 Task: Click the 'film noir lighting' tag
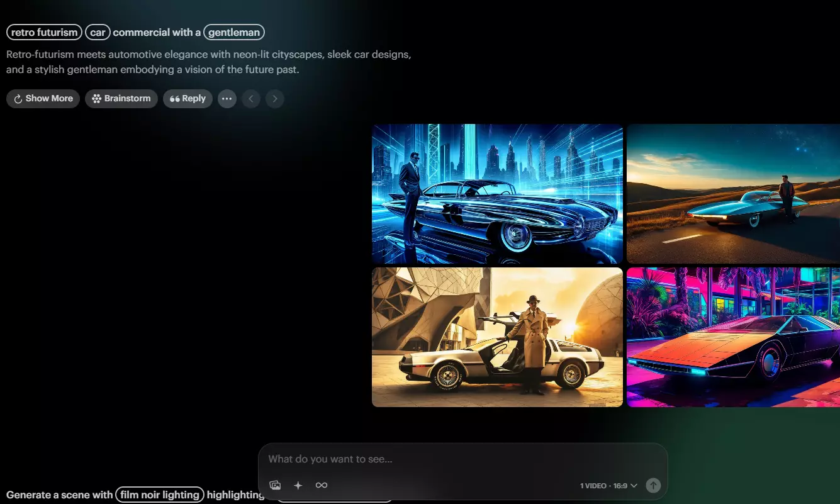(x=160, y=495)
